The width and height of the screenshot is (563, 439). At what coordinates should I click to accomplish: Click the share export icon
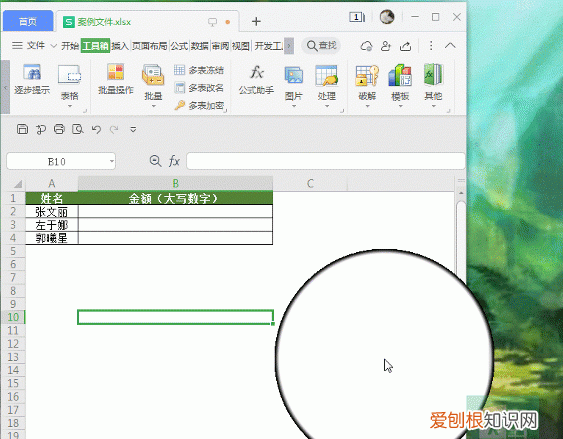coord(405,46)
